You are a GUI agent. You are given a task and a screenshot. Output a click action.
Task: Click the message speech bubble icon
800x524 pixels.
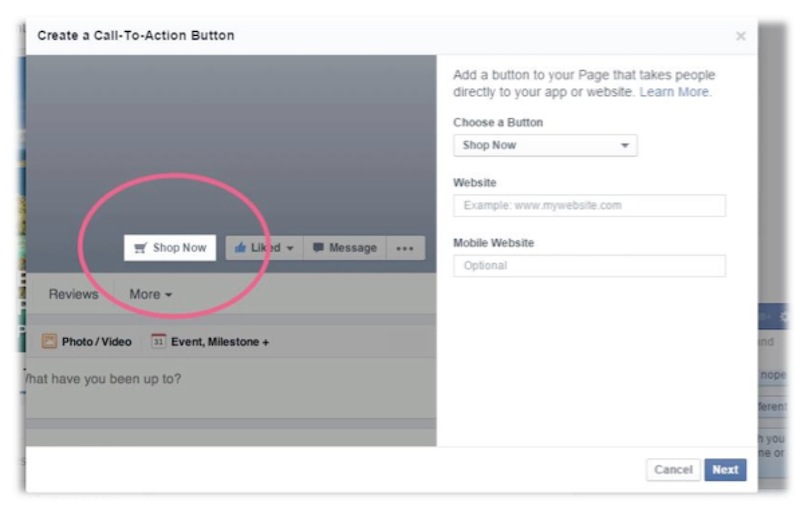coord(318,247)
